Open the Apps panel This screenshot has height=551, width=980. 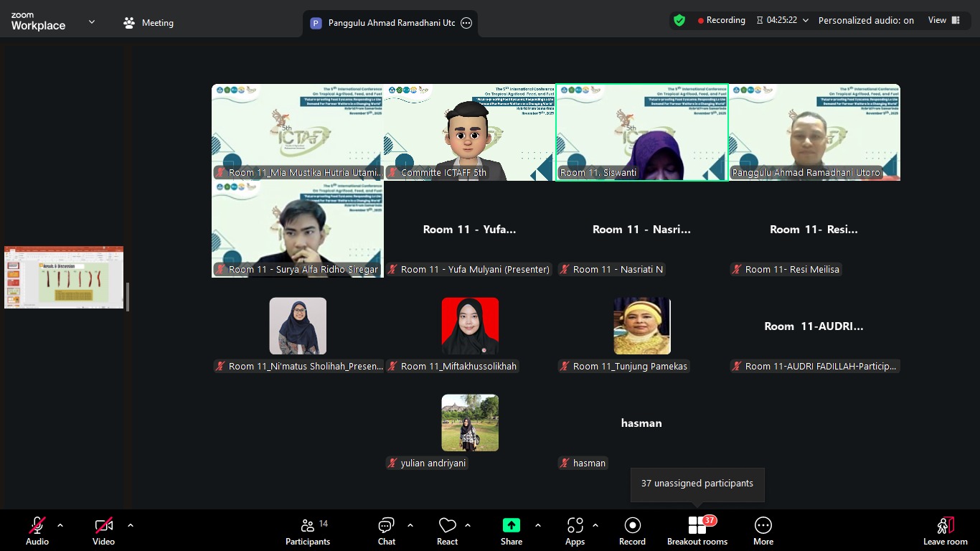575,531
